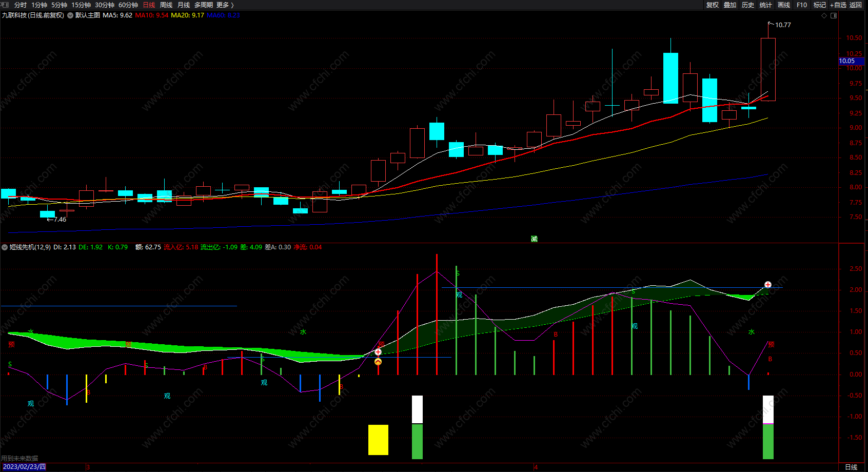868x472 pixels.
Task: Switch to 分时 intraday chart tab
Action: [21, 5]
